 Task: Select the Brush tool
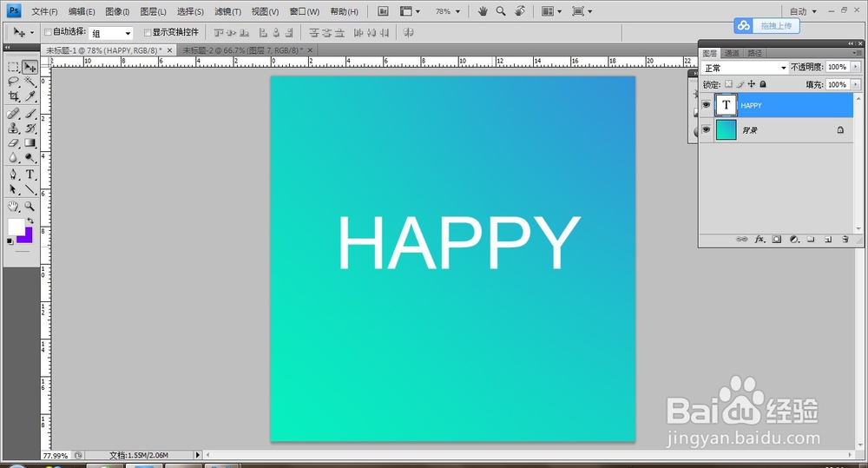coord(30,114)
